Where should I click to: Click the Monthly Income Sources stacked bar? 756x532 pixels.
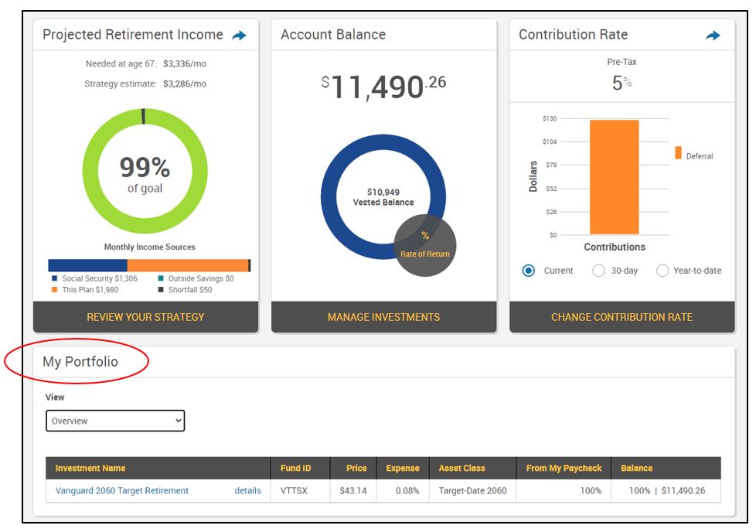148,265
